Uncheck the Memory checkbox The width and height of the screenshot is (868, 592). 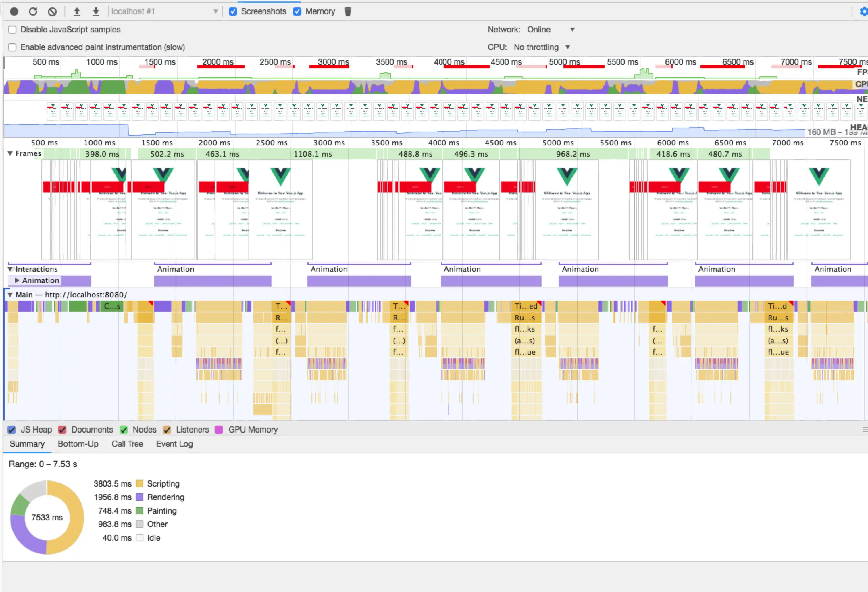pyautogui.click(x=297, y=11)
